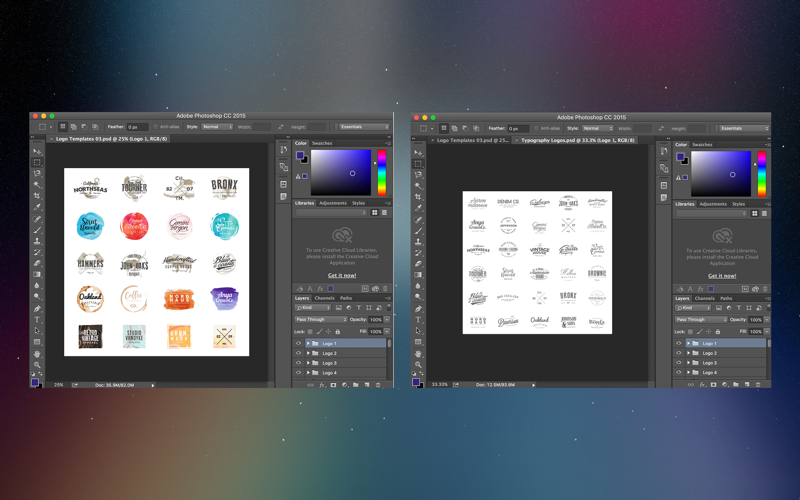Open Essentials workspace dropdown in the left window
The width and height of the screenshot is (800, 500).
(x=364, y=127)
